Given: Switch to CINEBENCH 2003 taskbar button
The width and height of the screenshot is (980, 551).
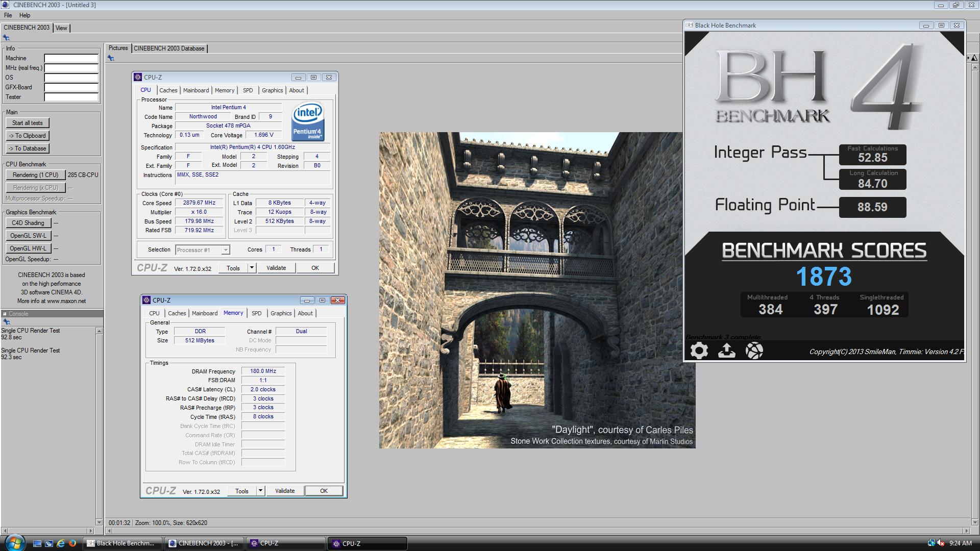Looking at the screenshot, I should coord(205,543).
